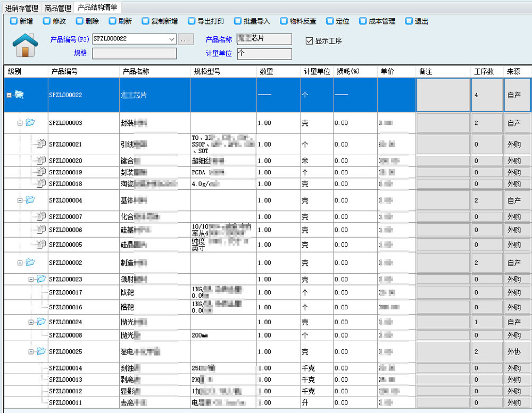
Task: Click the 修改 toolbar button
Action: pos(55,21)
